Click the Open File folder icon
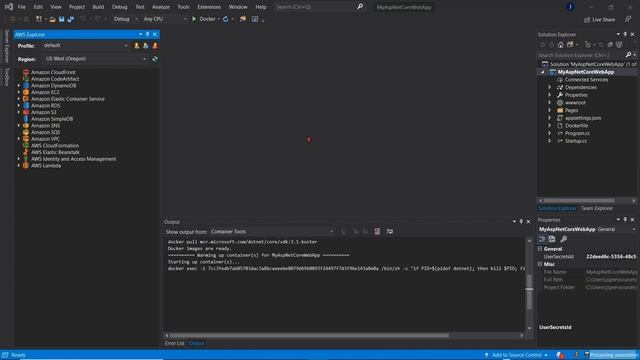 coord(52,19)
